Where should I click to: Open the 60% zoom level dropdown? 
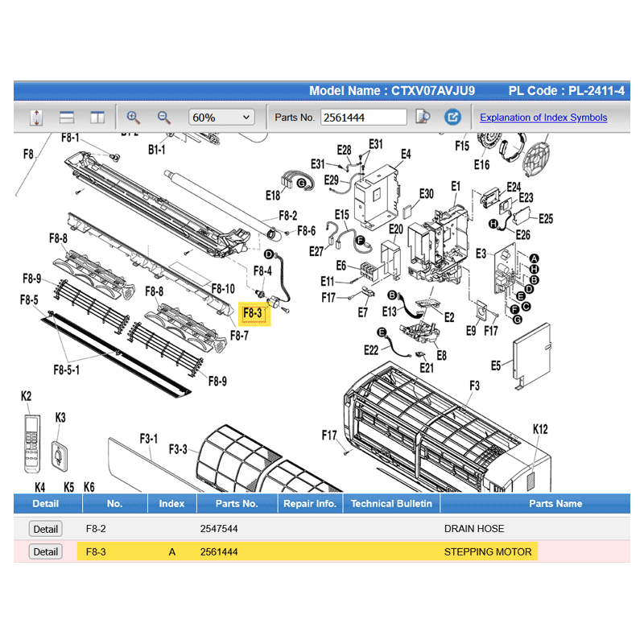point(221,118)
